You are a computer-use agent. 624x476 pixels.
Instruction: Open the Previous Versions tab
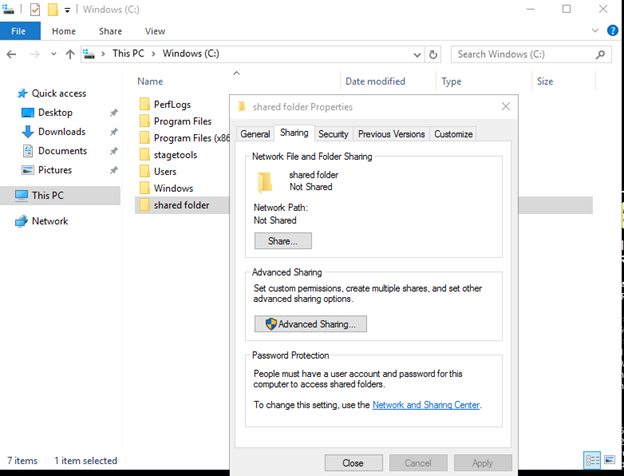tap(391, 134)
